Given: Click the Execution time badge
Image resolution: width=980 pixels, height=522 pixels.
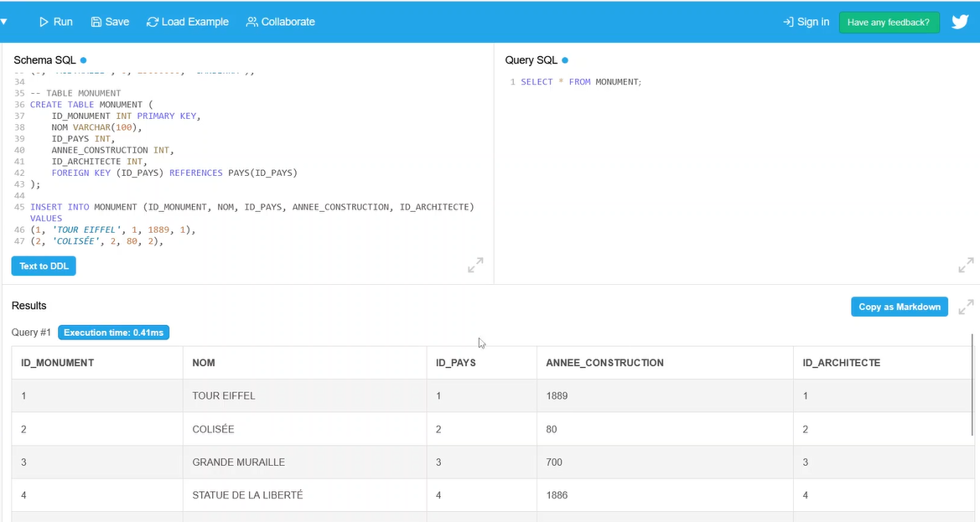Looking at the screenshot, I should (x=113, y=333).
